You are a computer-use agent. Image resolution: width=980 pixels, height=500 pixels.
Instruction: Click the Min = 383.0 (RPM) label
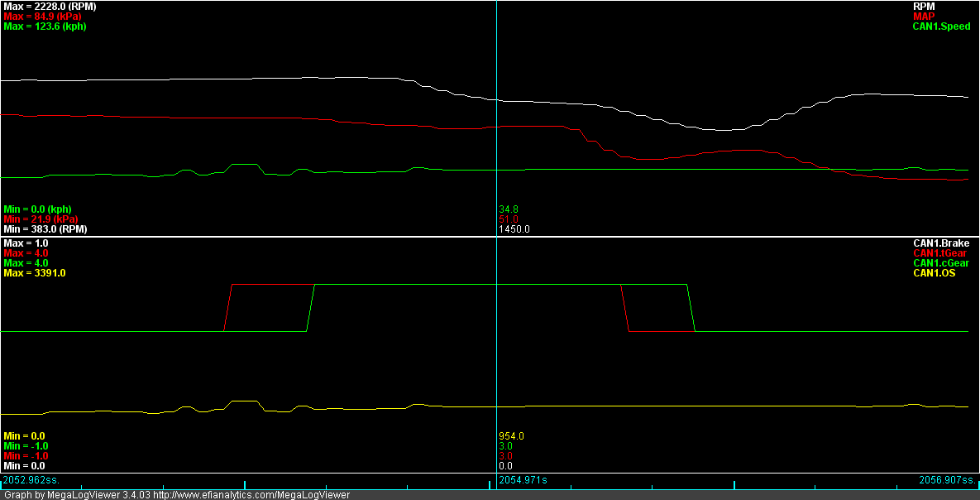point(45,229)
